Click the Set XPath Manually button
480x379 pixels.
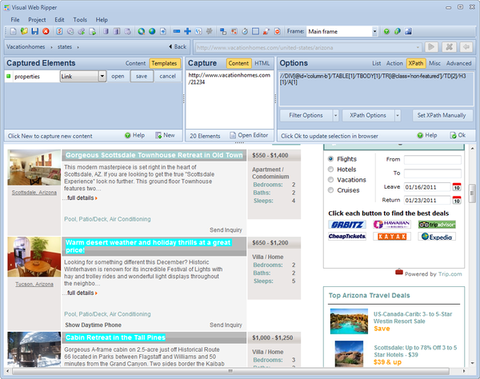point(442,115)
